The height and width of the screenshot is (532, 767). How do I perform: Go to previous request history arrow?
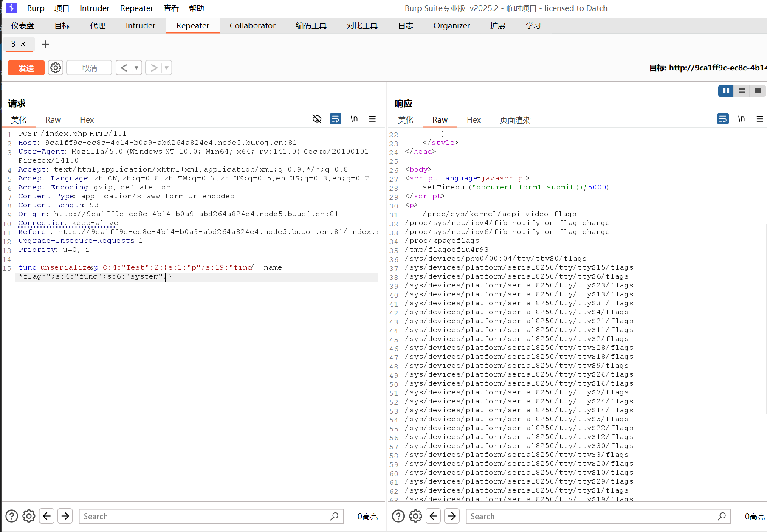124,68
